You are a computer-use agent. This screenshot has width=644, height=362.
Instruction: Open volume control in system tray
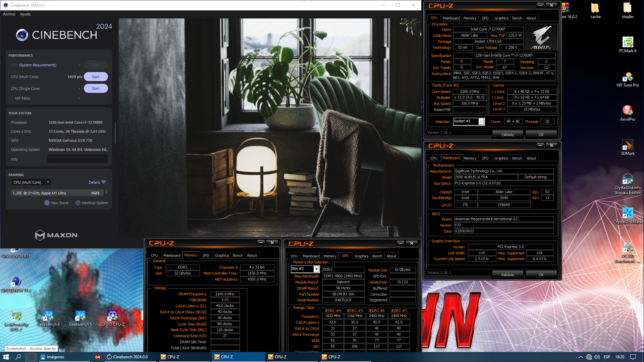click(x=597, y=357)
